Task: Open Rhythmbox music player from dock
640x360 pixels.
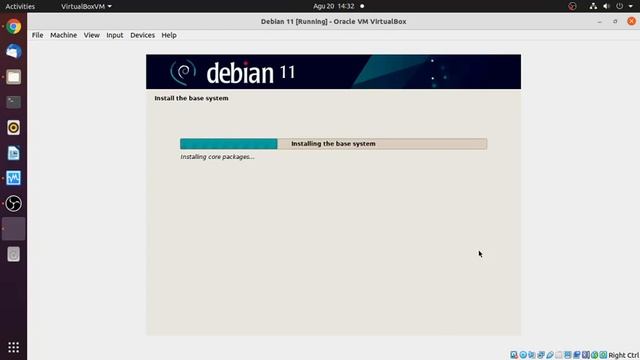Action: pos(13,128)
